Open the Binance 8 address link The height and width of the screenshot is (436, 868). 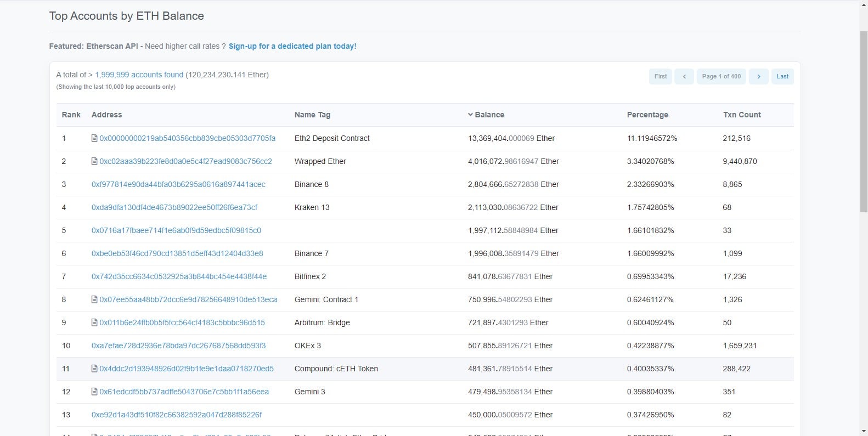coord(178,184)
